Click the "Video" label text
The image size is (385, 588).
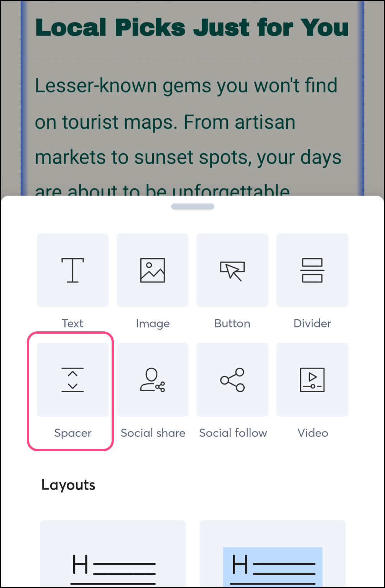313,433
